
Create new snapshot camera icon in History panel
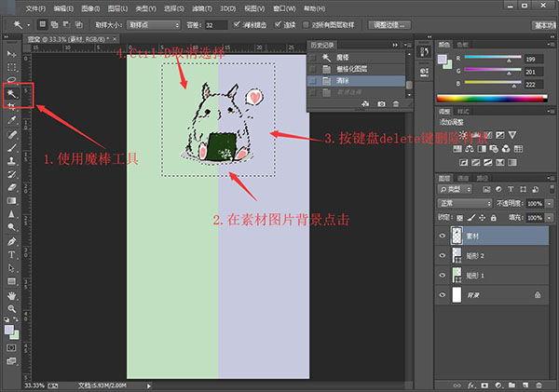[381, 103]
